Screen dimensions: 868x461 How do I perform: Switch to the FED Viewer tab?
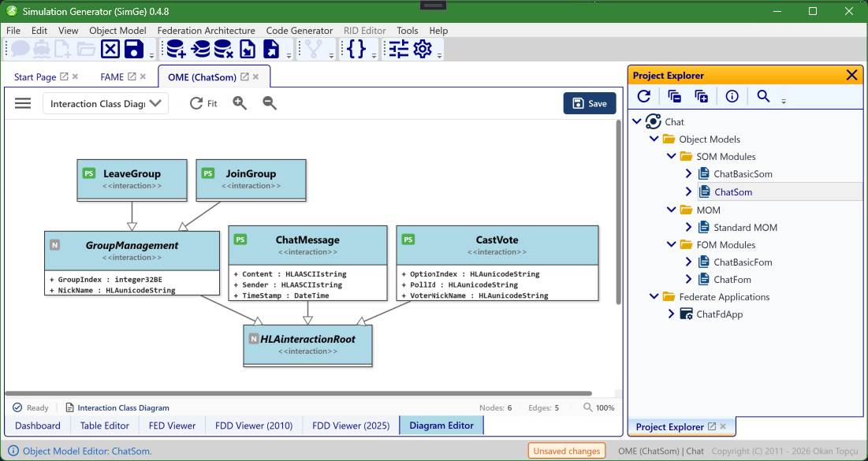(x=172, y=426)
